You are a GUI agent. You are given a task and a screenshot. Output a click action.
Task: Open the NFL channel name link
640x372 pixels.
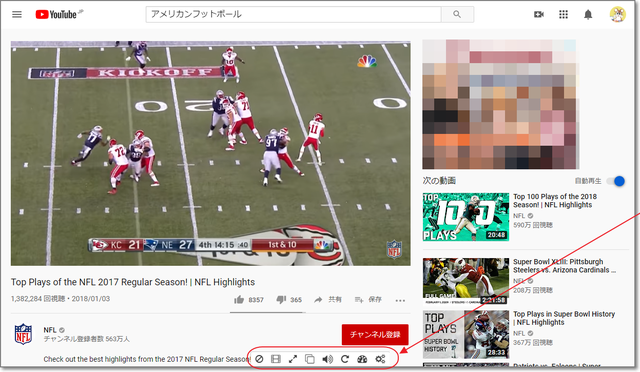(50, 330)
